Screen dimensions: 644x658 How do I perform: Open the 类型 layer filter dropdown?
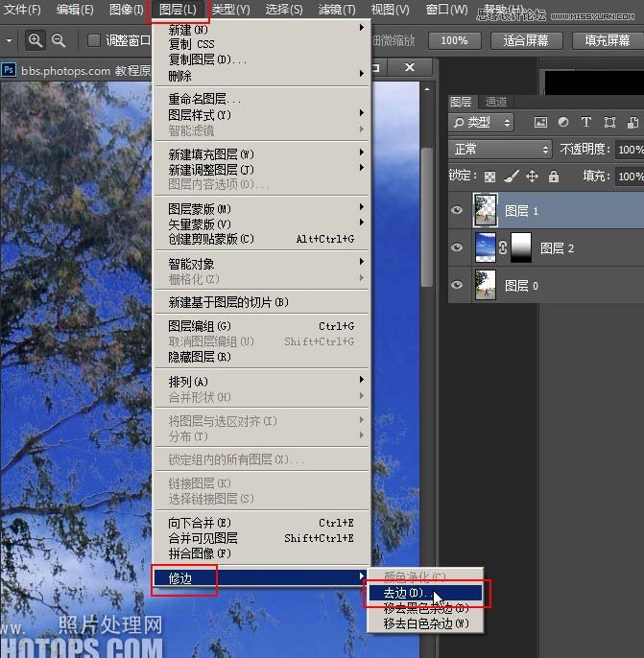(482, 123)
